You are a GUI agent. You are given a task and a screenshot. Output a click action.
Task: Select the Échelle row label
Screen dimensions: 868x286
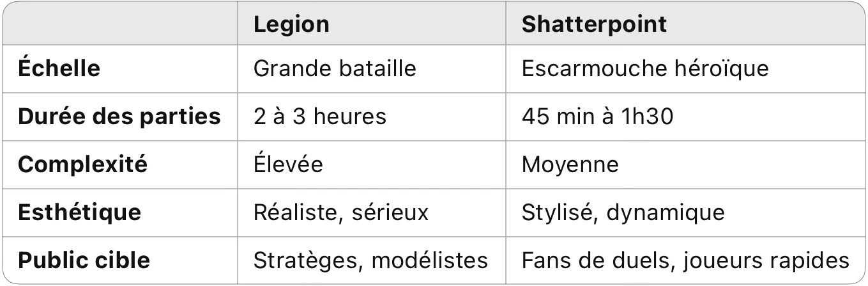coord(59,68)
